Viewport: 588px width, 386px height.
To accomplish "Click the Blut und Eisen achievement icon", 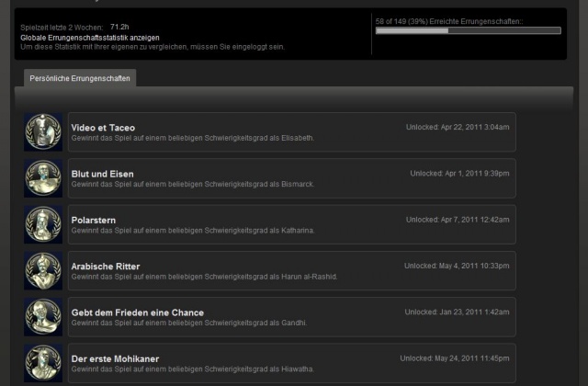I will tap(42, 178).
